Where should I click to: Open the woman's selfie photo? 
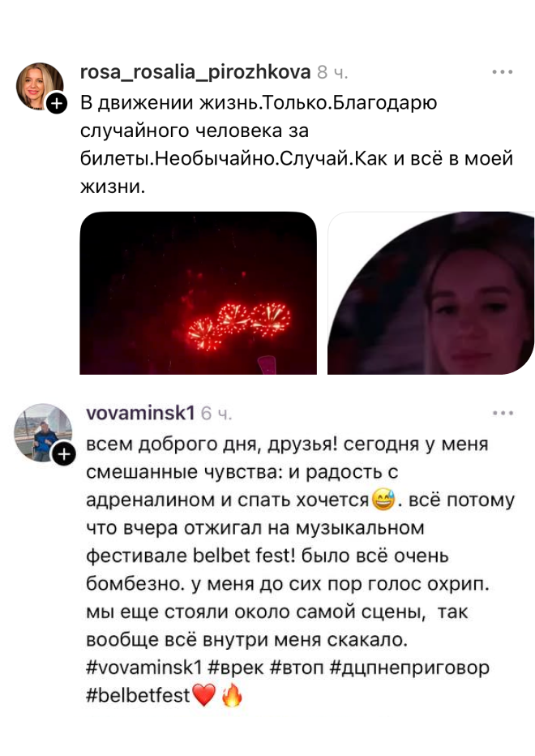point(431,293)
